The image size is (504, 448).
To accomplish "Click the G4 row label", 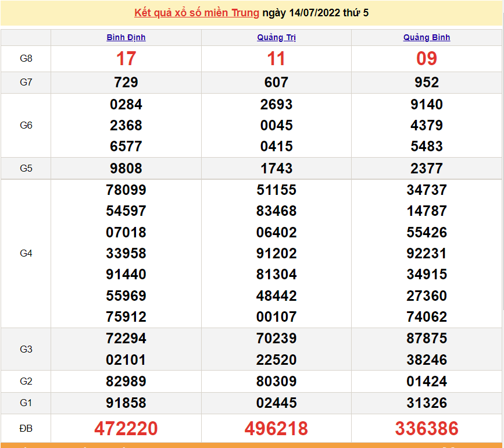I will (26, 254).
